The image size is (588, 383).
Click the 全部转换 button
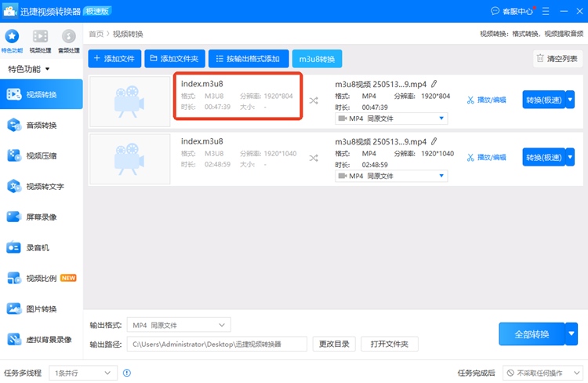532,334
